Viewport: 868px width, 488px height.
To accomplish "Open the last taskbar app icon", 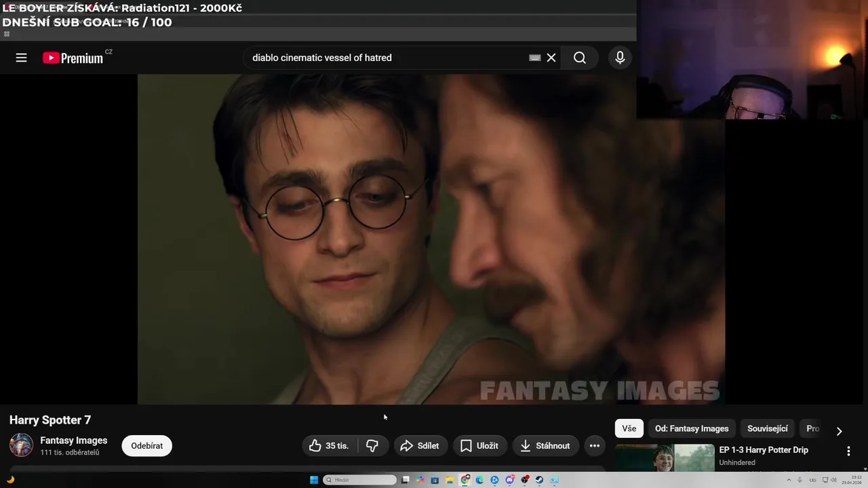I will pyautogui.click(x=554, y=480).
